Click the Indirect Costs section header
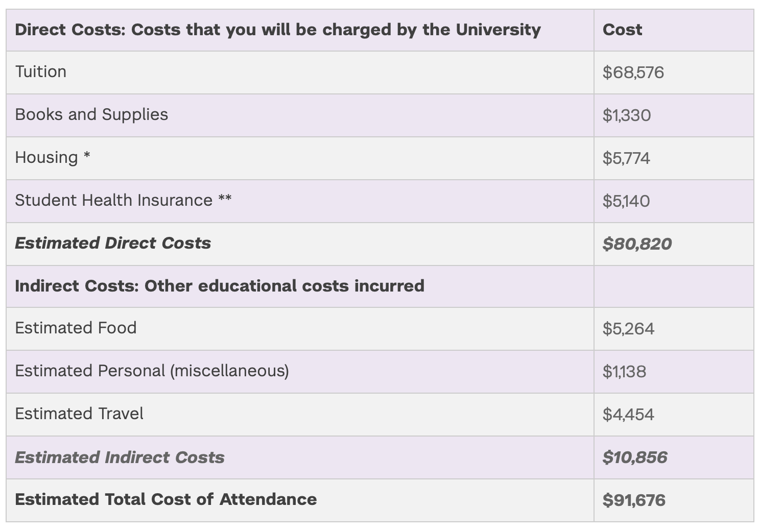The width and height of the screenshot is (759, 532). [220, 286]
